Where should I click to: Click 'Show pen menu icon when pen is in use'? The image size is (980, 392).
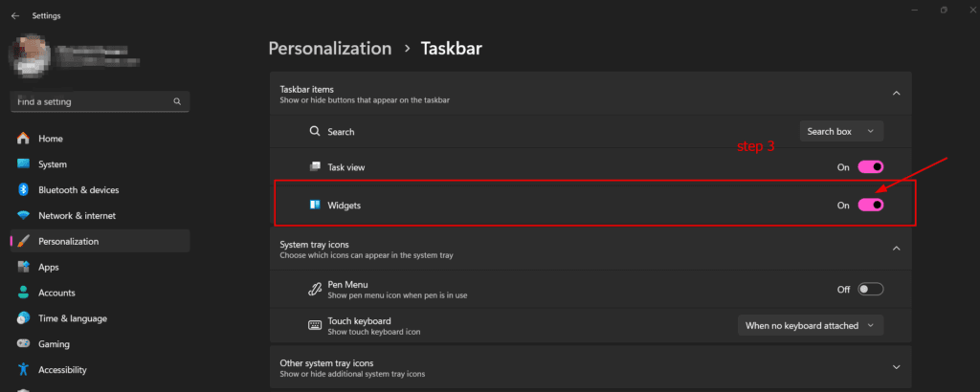click(x=397, y=294)
